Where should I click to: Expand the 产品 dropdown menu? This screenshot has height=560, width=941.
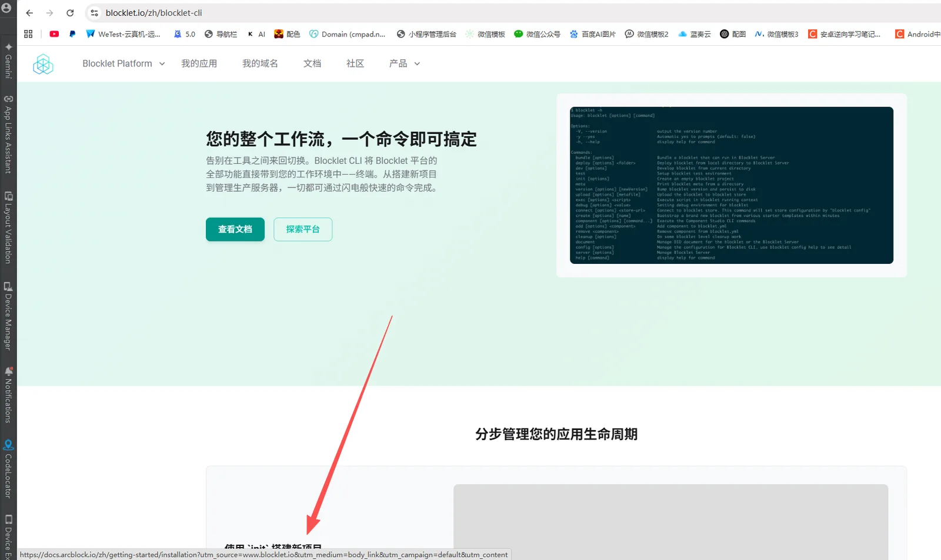click(x=405, y=63)
